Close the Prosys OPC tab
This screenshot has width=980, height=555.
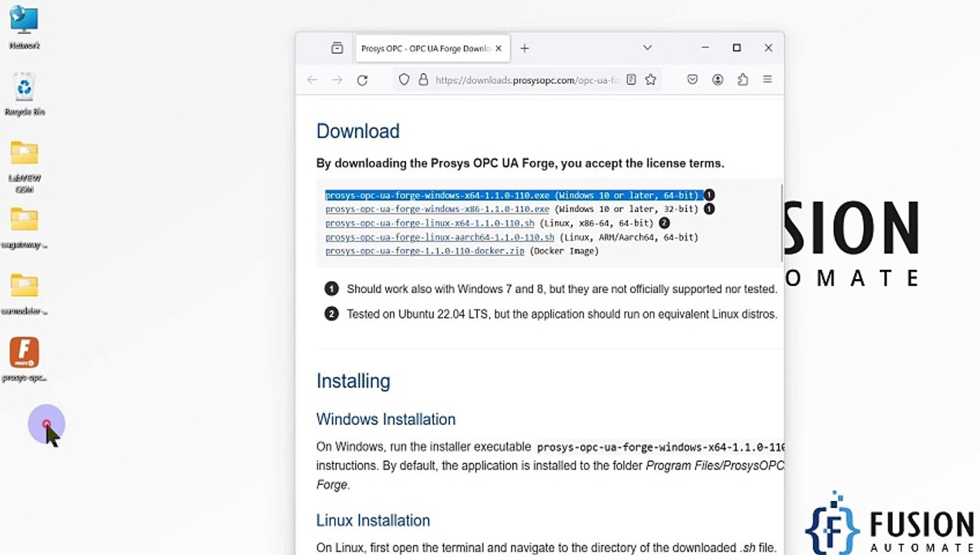(x=498, y=49)
